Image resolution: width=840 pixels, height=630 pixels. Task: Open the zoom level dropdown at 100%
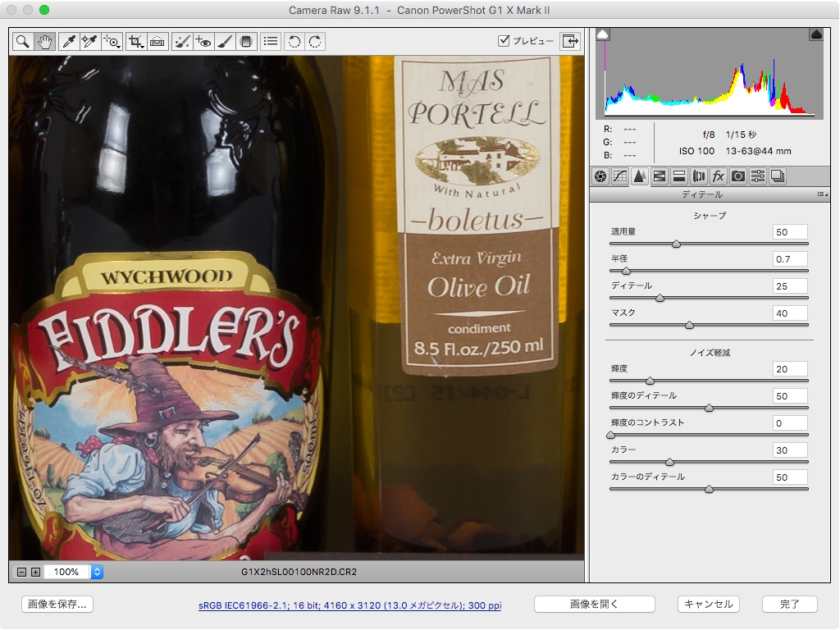pos(97,572)
